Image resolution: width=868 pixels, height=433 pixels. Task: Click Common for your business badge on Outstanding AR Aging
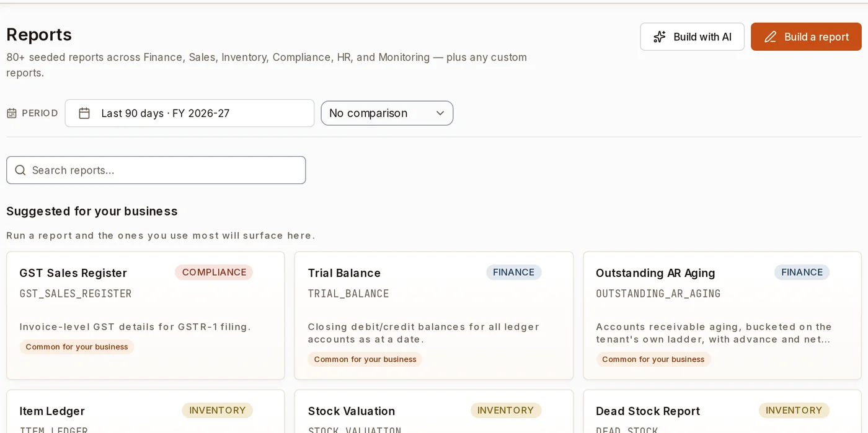(x=653, y=359)
